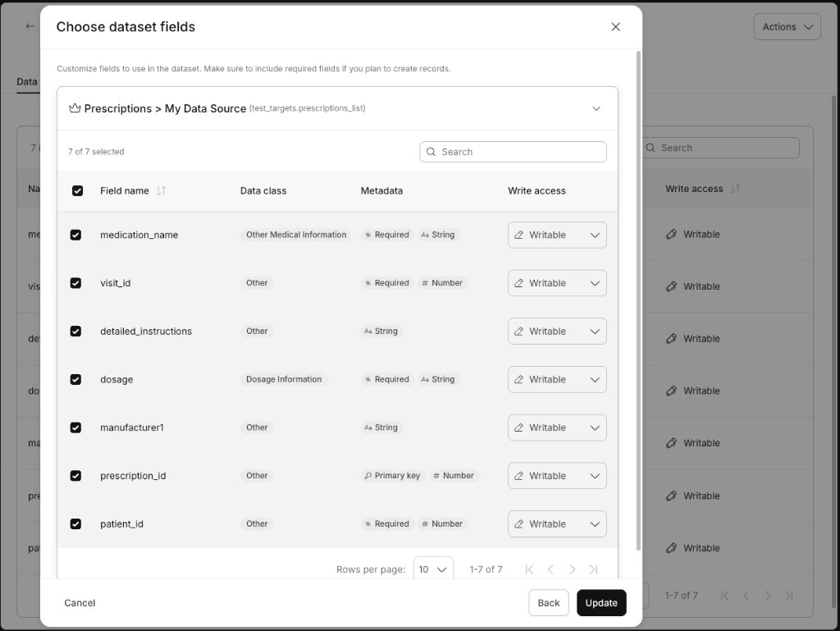This screenshot has height=631, width=840.
Task: Click the Dosage Information data class tag
Action: [284, 379]
